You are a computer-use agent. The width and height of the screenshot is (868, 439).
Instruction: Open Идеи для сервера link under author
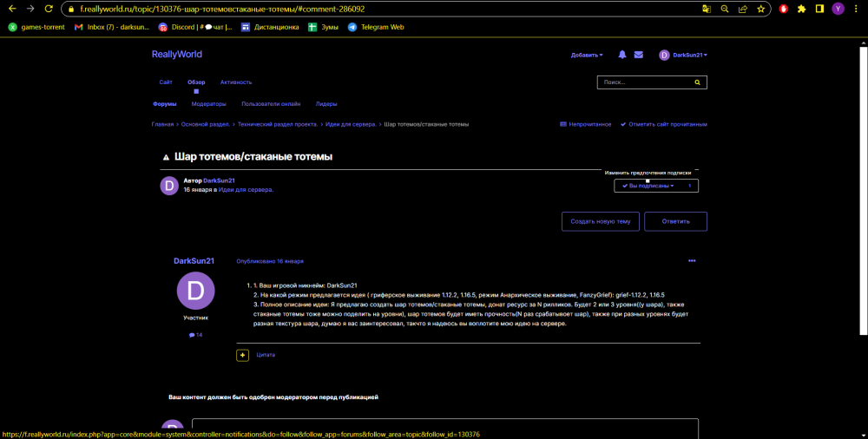[x=246, y=189]
